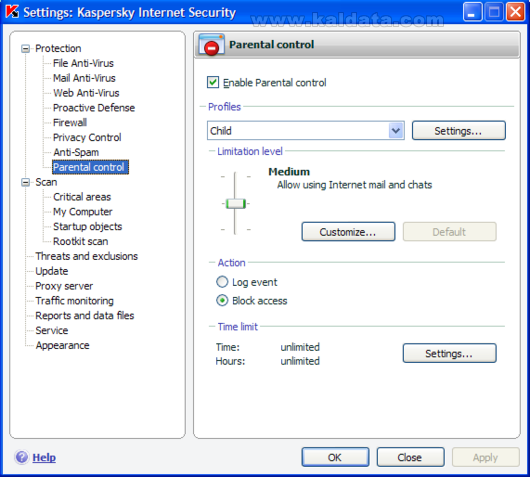
Task: Click the Medium level label
Action: (289, 172)
